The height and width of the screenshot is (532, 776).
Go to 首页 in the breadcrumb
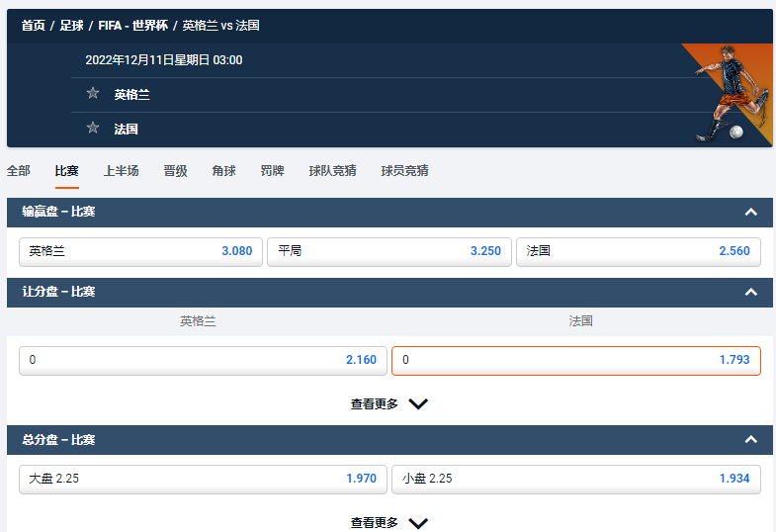pos(34,26)
